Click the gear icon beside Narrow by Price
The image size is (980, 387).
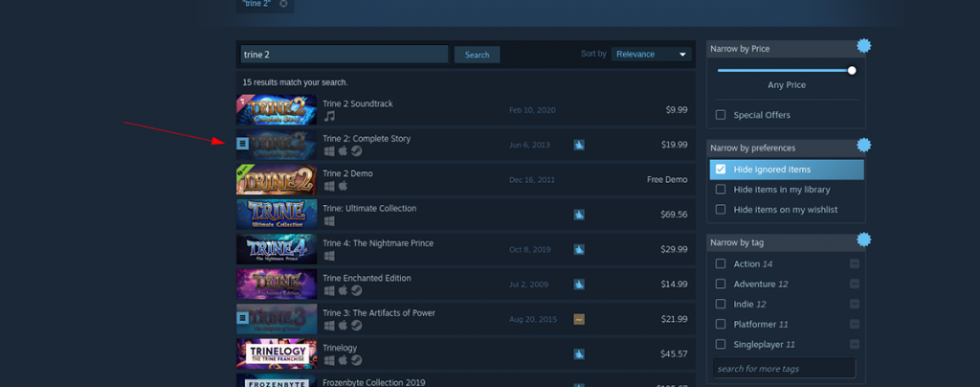coord(864,46)
